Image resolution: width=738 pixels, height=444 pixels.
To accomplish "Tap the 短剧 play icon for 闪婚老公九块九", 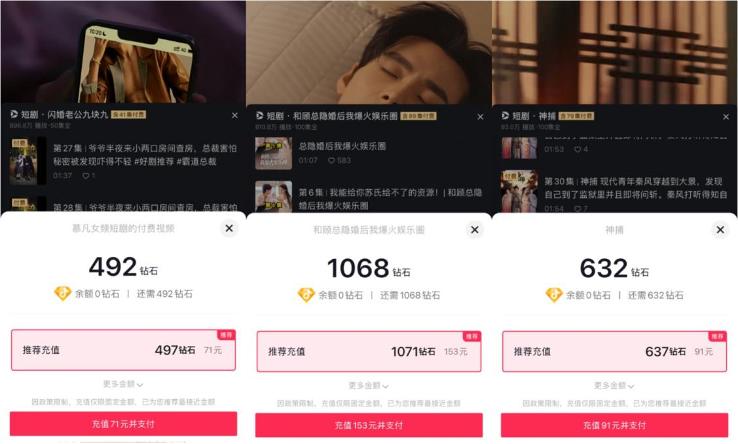I will pyautogui.click(x=14, y=114).
